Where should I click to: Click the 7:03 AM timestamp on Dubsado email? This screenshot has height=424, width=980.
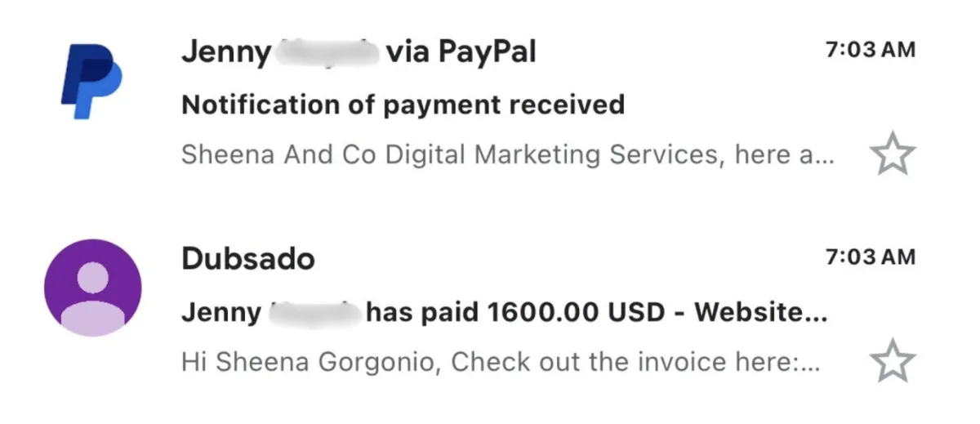[x=871, y=257]
